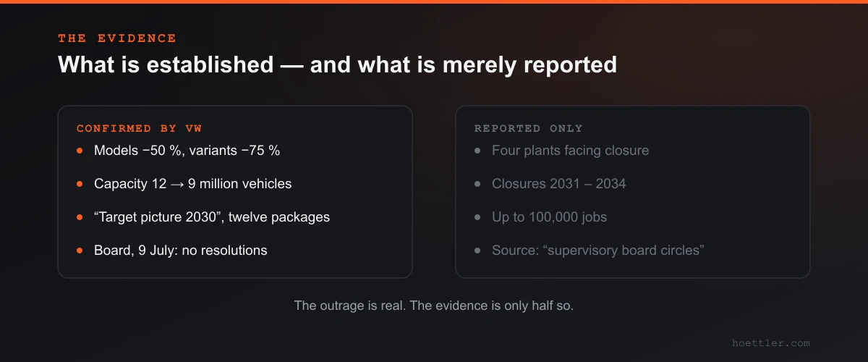
Task: Click the Capacity 12 → 9 million vehicles line
Action: pyautogui.click(x=193, y=184)
